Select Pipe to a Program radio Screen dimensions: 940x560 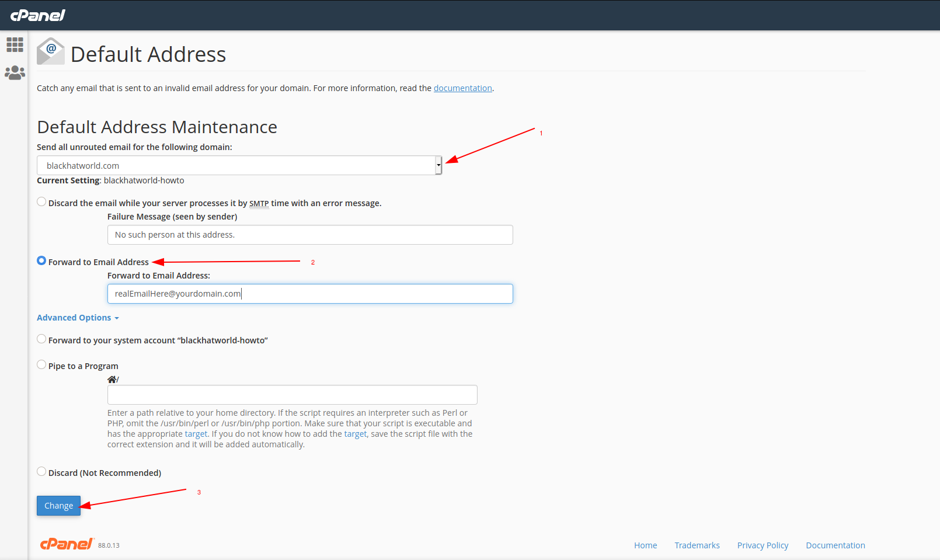click(41, 365)
